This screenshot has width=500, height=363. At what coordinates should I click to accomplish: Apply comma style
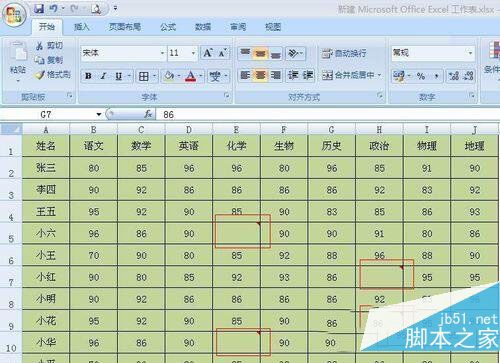(436, 77)
